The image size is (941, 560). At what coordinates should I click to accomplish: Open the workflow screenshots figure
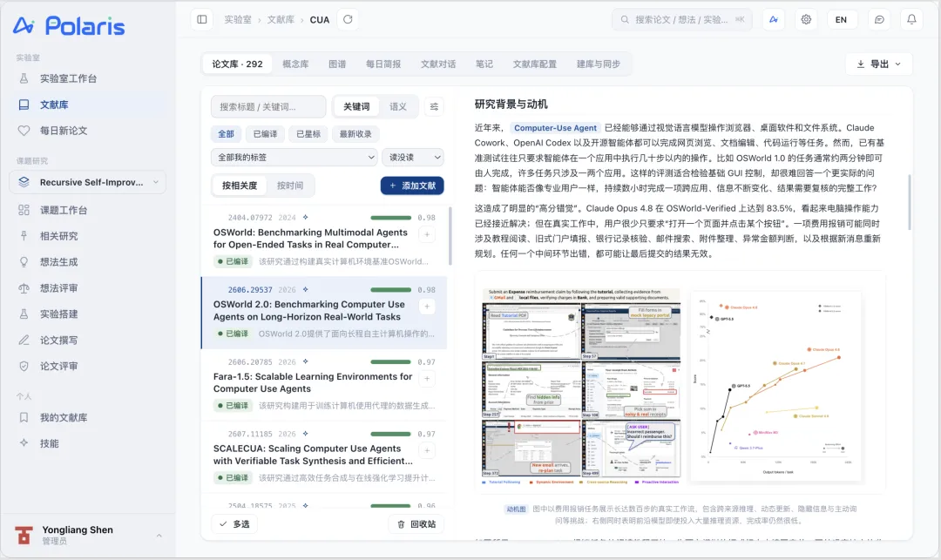(581, 387)
